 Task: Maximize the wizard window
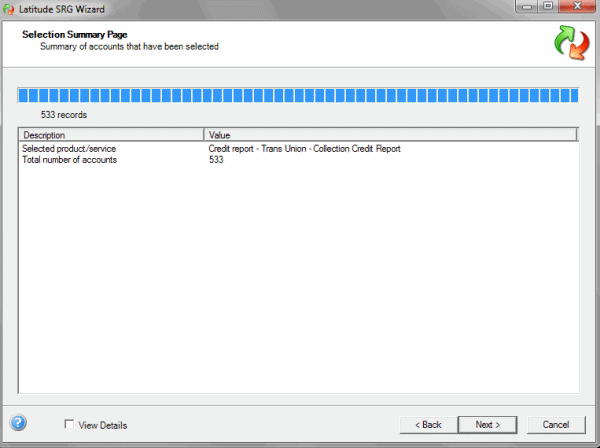click(548, 6)
